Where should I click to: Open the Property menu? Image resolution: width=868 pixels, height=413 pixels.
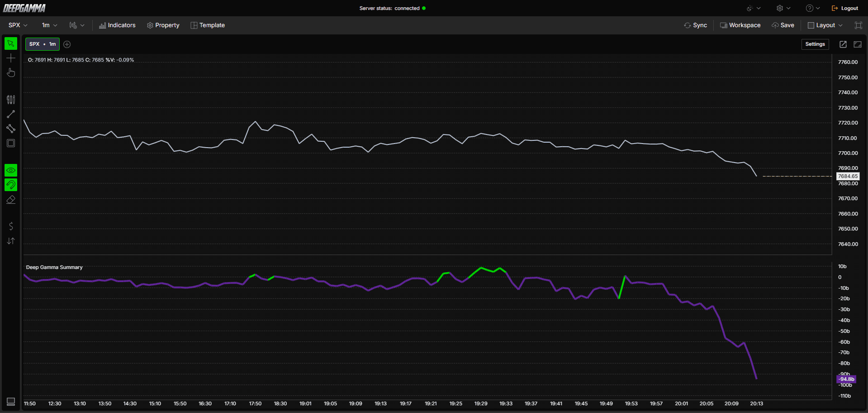[x=163, y=25]
